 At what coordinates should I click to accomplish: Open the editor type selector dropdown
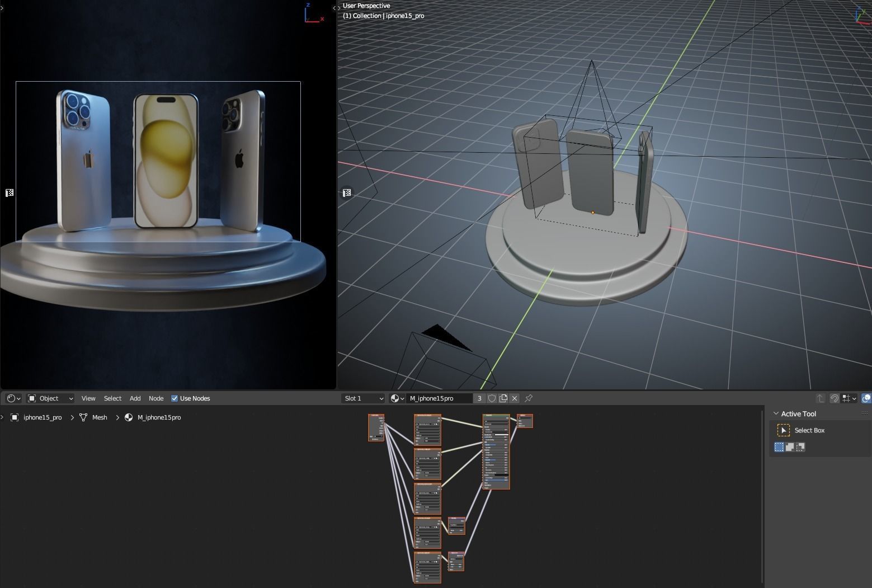click(x=13, y=398)
